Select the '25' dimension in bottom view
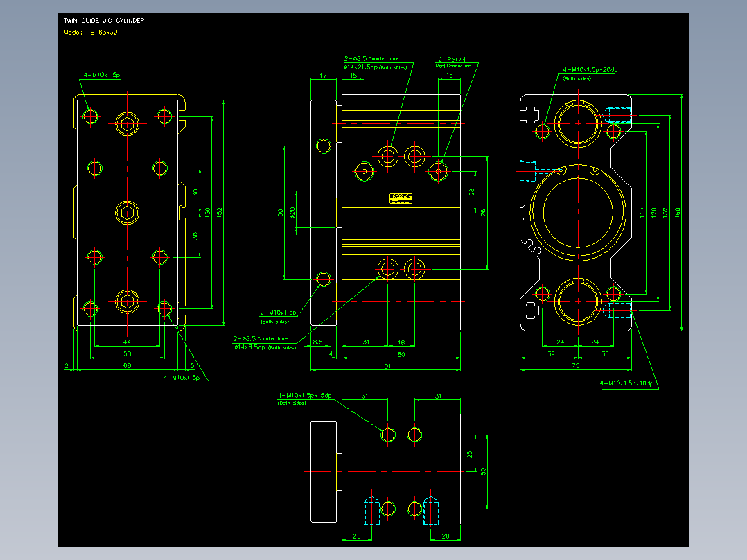Screen dimensions: 747x560 470,455
